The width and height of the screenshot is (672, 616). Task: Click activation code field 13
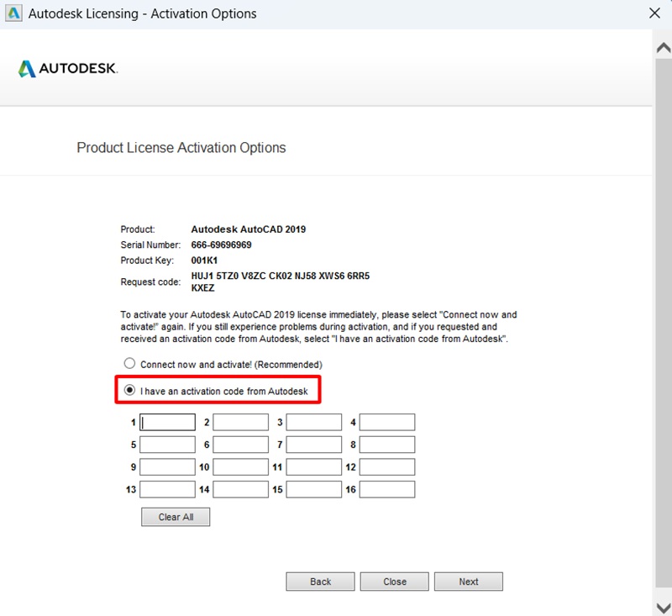[168, 489]
